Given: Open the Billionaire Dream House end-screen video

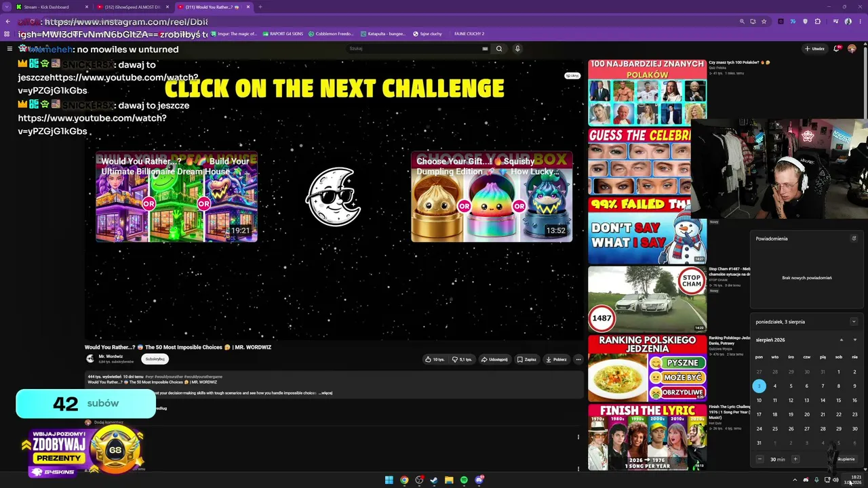Looking at the screenshot, I should coord(176,197).
